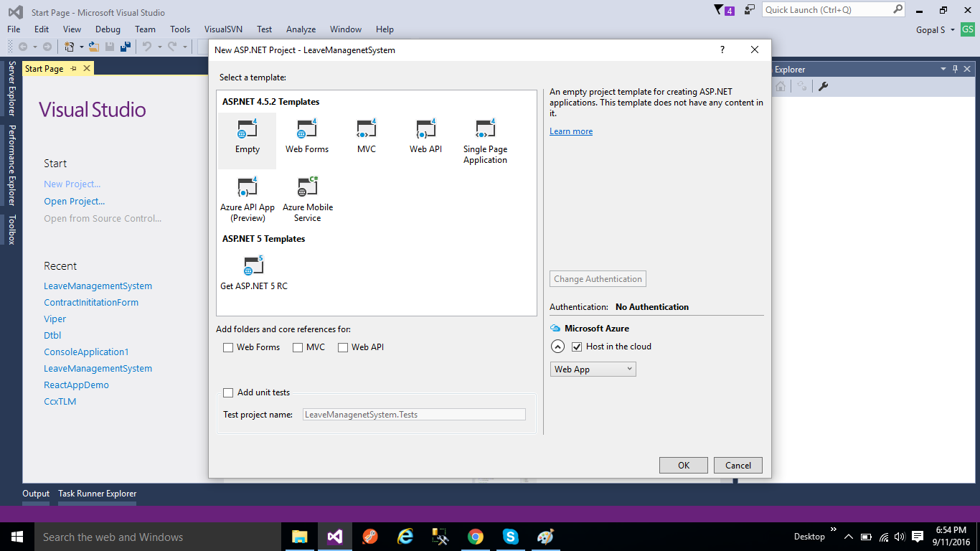Image resolution: width=980 pixels, height=551 pixels.
Task: Uncheck Host in the cloud
Action: pyautogui.click(x=577, y=346)
